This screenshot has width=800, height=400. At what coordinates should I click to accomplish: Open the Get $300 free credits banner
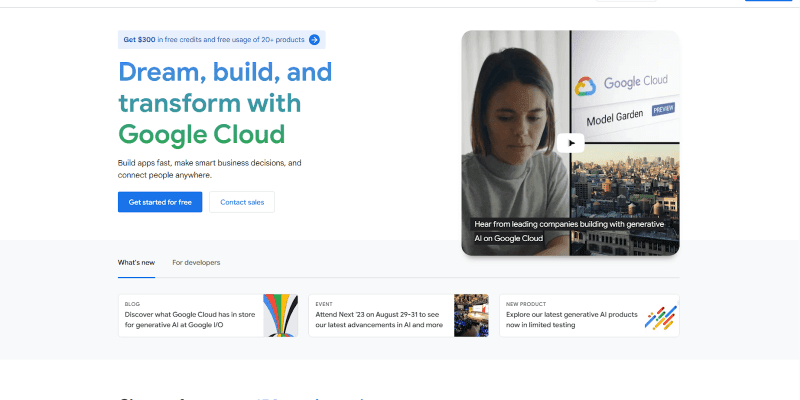(221, 40)
